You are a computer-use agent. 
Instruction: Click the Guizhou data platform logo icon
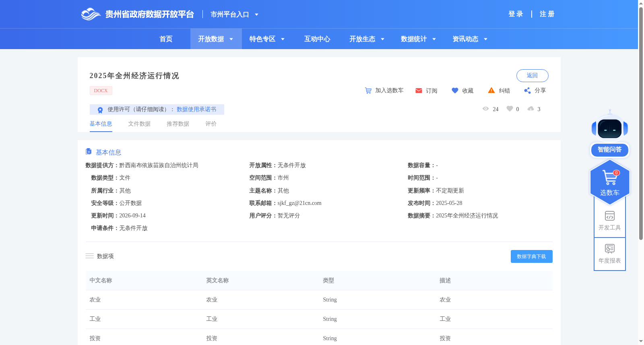91,14
